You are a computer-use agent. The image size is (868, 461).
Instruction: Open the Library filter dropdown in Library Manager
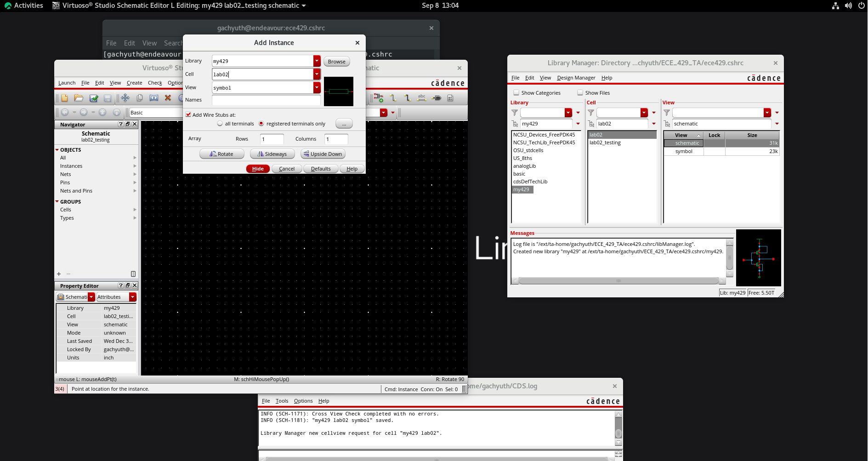click(x=568, y=113)
